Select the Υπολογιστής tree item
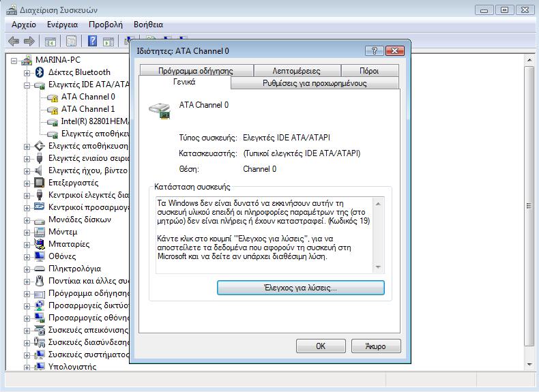539x392 pixels. tap(72, 366)
